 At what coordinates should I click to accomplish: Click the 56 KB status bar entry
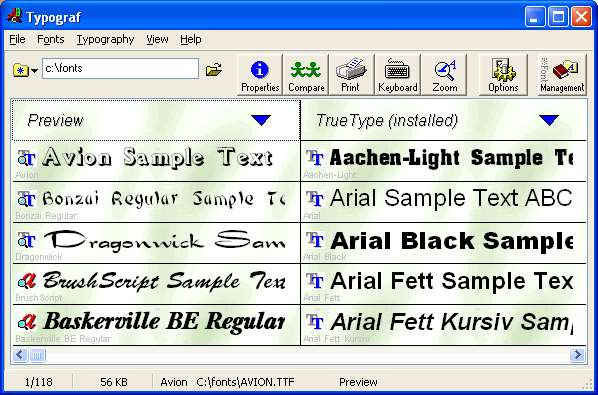[114, 382]
